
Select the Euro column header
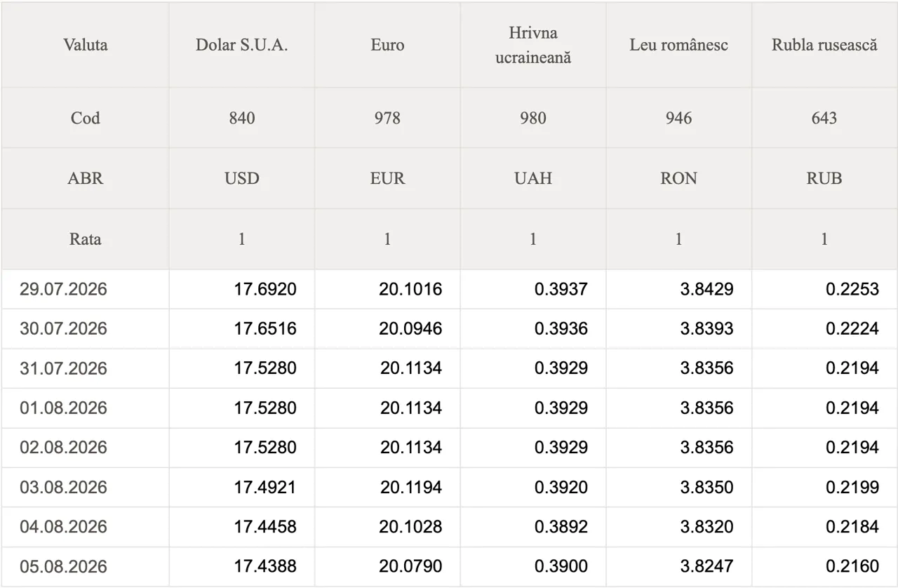(387, 45)
